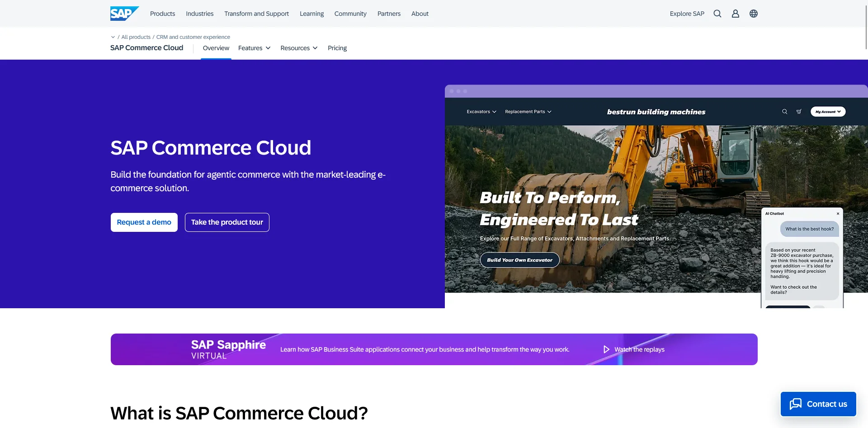Open the Replacement Parts dropdown in storefront
This screenshot has width=868, height=428.
528,112
